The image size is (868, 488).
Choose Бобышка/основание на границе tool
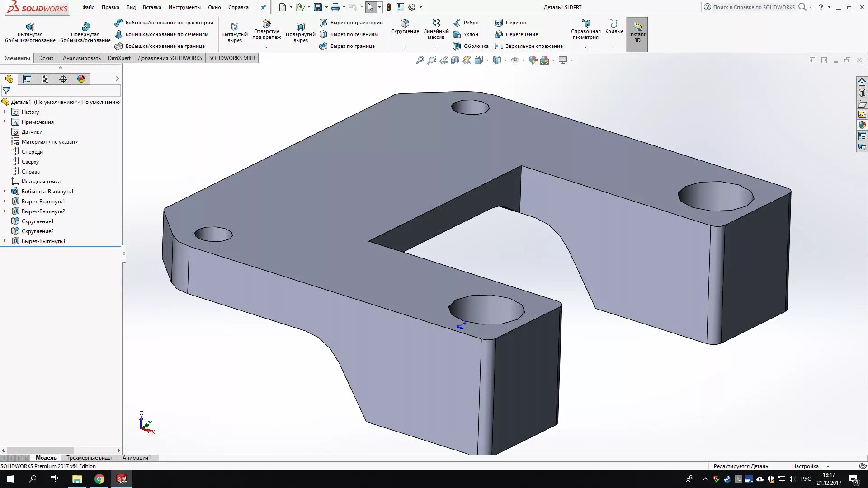click(x=160, y=46)
